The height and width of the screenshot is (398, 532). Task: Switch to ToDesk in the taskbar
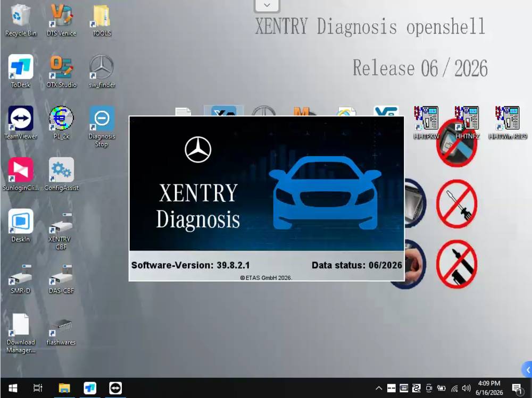pyautogui.click(x=90, y=388)
